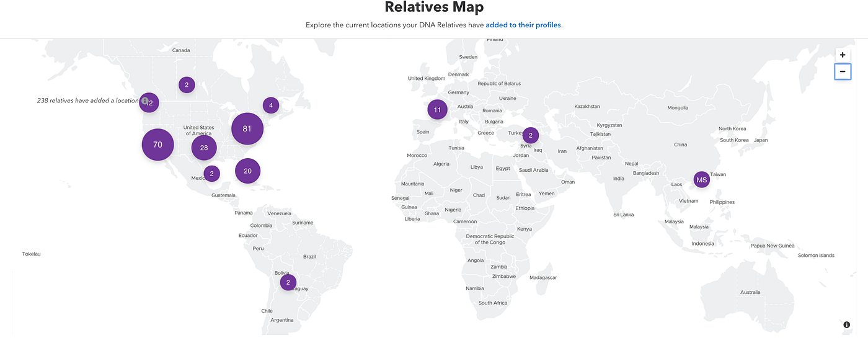Click the Philippines map label

(x=722, y=202)
